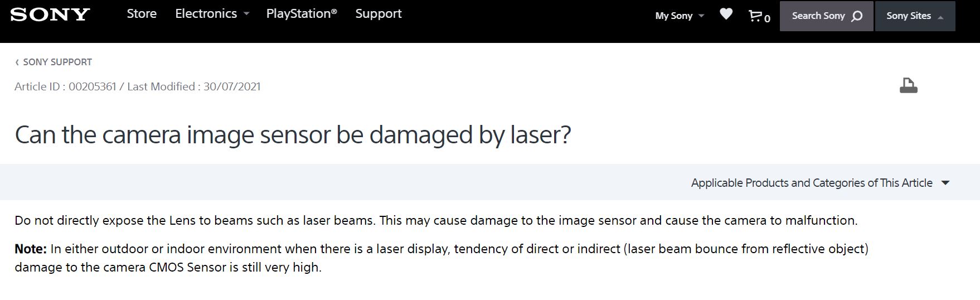The height and width of the screenshot is (300, 980).
Task: Expand the arrow beside Electronics
Action: click(246, 14)
